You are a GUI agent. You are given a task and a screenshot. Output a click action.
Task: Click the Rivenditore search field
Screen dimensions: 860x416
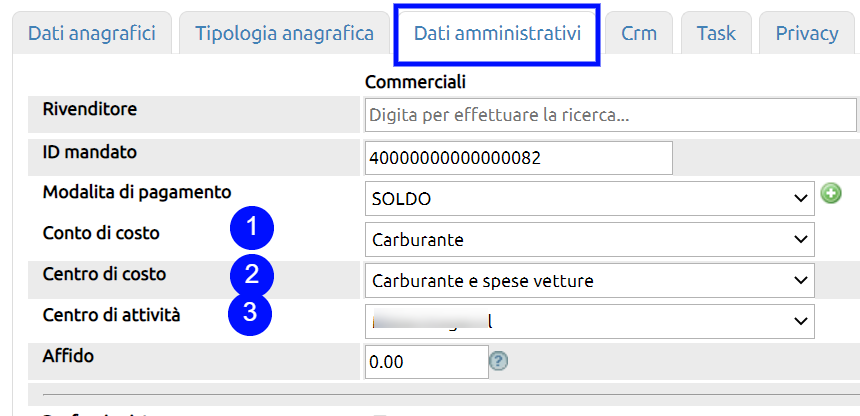(611, 116)
